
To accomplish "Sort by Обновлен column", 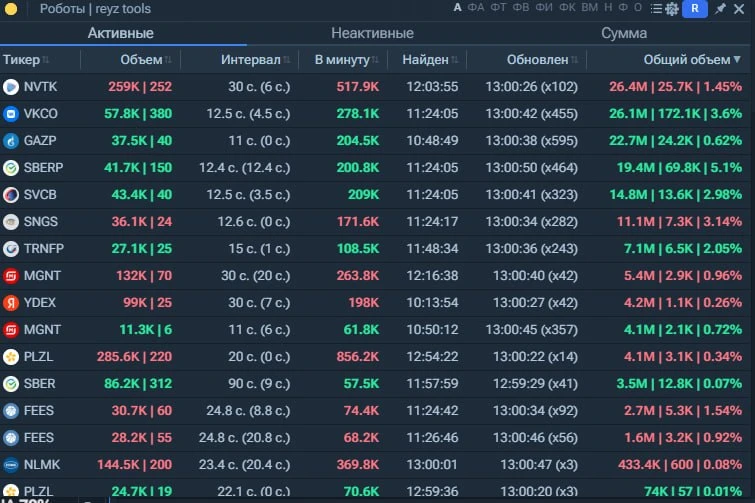I will pos(542,60).
